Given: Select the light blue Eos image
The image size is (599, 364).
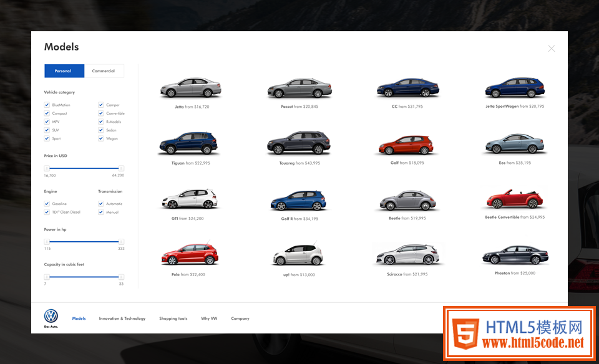Looking at the screenshot, I should click(x=515, y=143).
